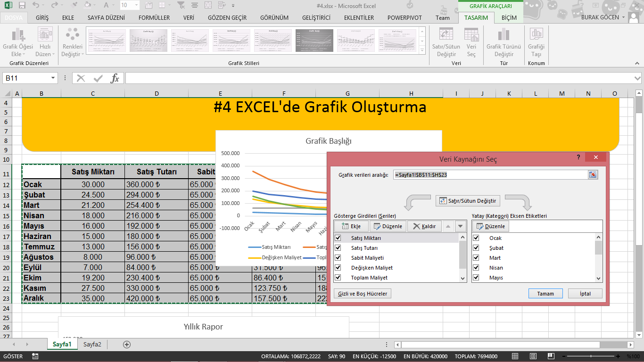Move selected series down arrow
This screenshot has width=644, height=362.
(x=460, y=226)
